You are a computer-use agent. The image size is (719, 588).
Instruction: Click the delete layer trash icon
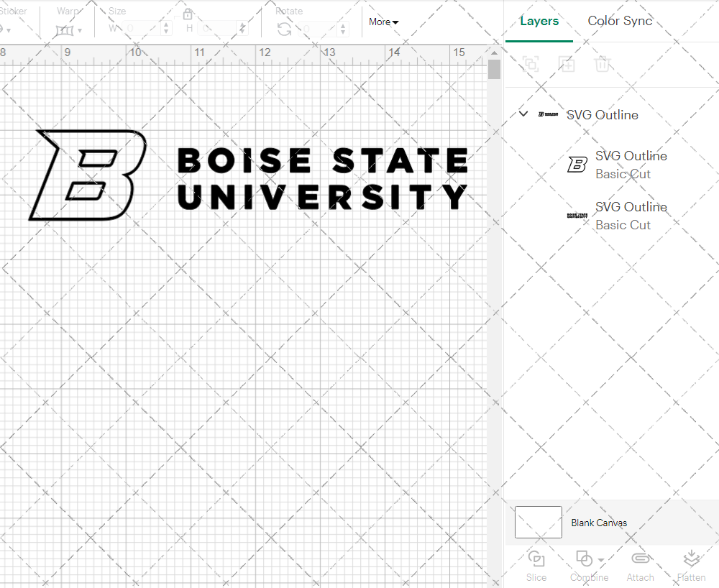click(604, 64)
